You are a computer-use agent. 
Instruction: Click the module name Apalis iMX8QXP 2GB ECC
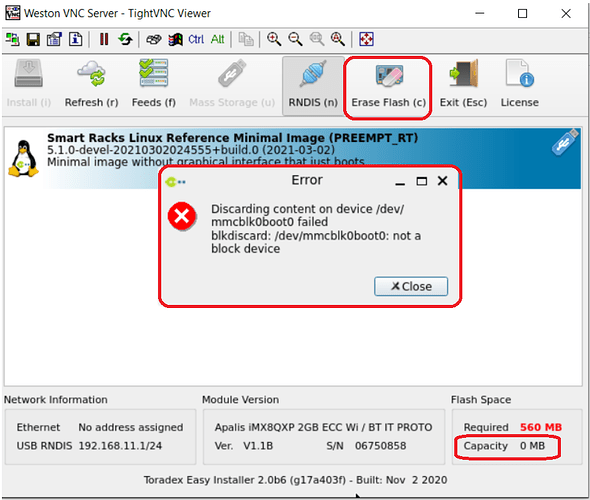coord(323,427)
